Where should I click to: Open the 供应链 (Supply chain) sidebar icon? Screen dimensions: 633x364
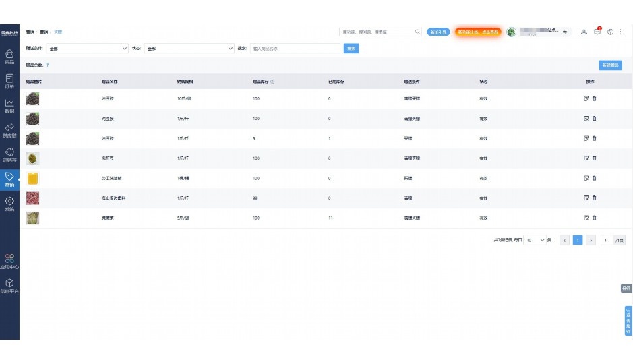pos(9,129)
